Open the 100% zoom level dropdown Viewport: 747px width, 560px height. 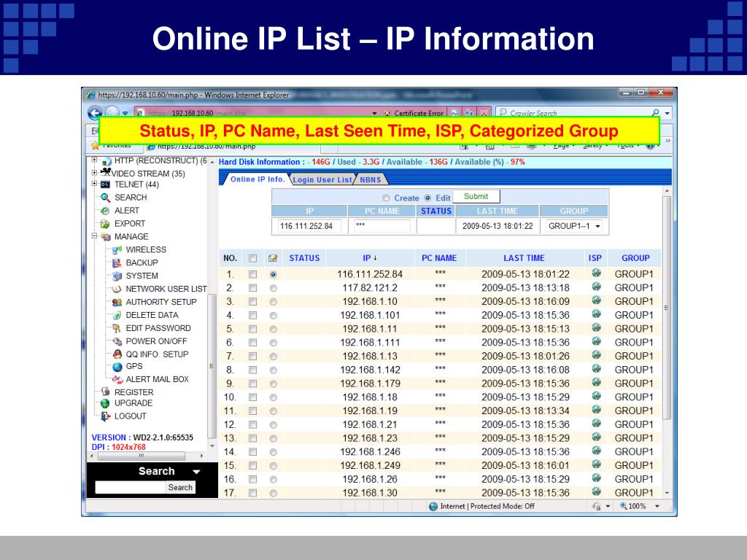657,506
